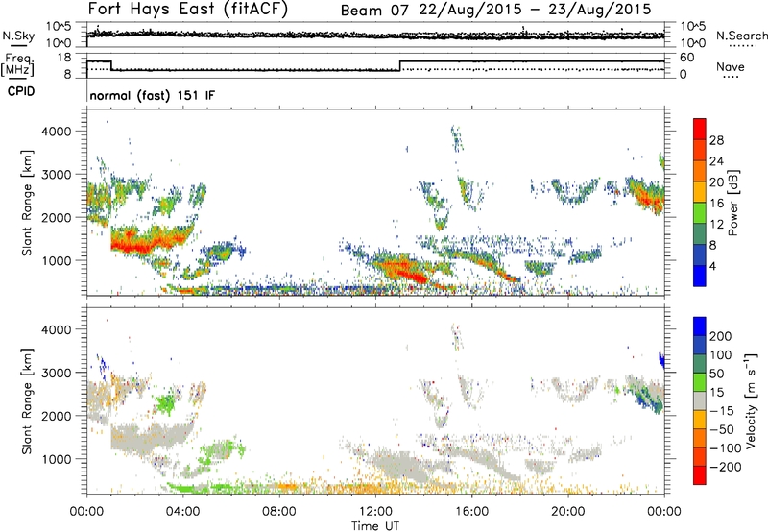Click the "N.Sky" legend label
Image resolution: width=768 pixels, height=532 pixels.
tap(18, 36)
